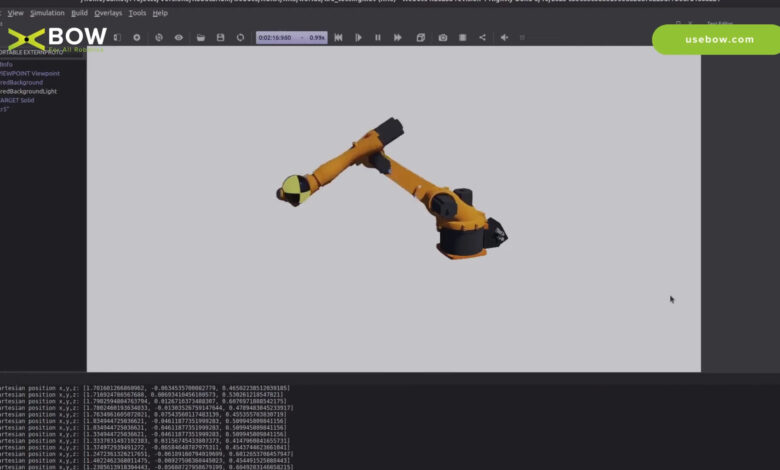This screenshot has height=470, width=780.
Task: Click the restore viewpoint icon
Action: pyautogui.click(x=159, y=37)
